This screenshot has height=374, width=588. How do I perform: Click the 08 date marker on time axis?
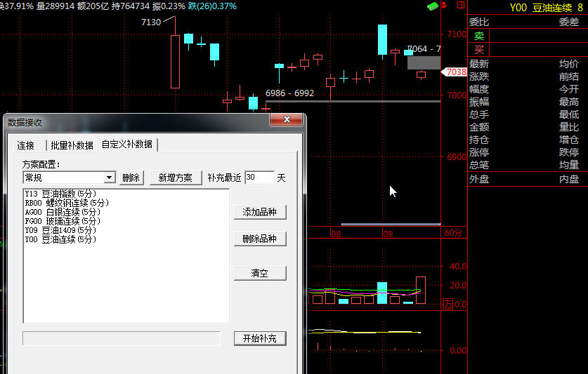pyautogui.click(x=336, y=234)
